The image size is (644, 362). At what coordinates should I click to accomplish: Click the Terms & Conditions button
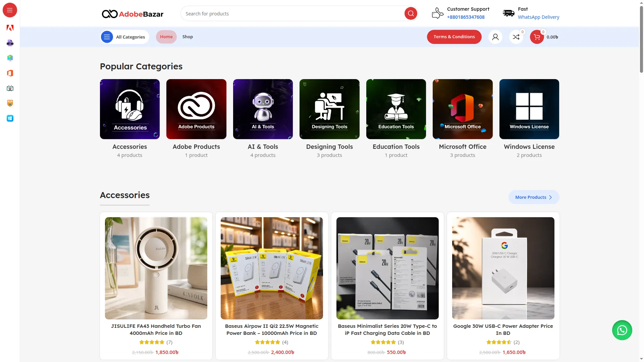click(454, 37)
